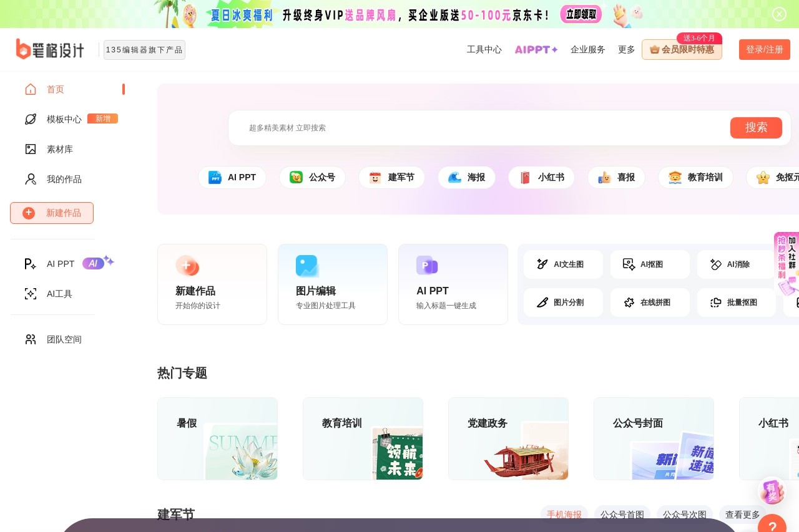799x532 pixels.
Task: Open the 党建政务 topic card
Action: (x=508, y=438)
